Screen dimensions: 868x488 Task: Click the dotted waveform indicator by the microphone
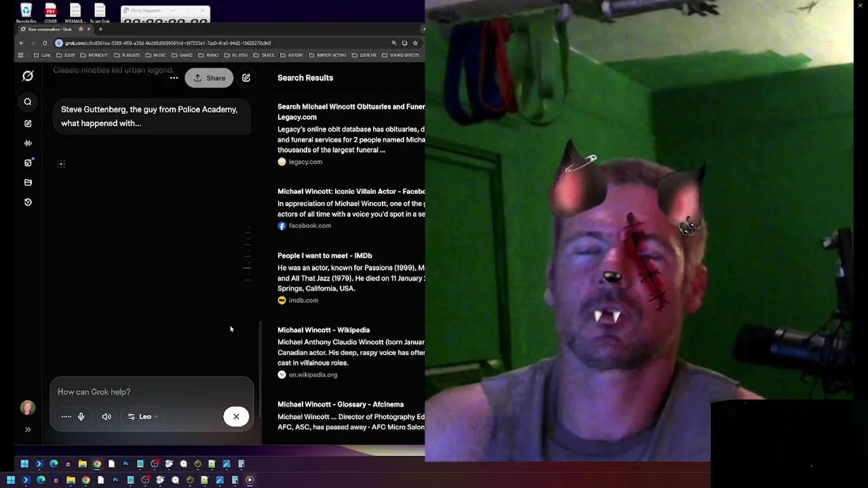tap(66, 416)
